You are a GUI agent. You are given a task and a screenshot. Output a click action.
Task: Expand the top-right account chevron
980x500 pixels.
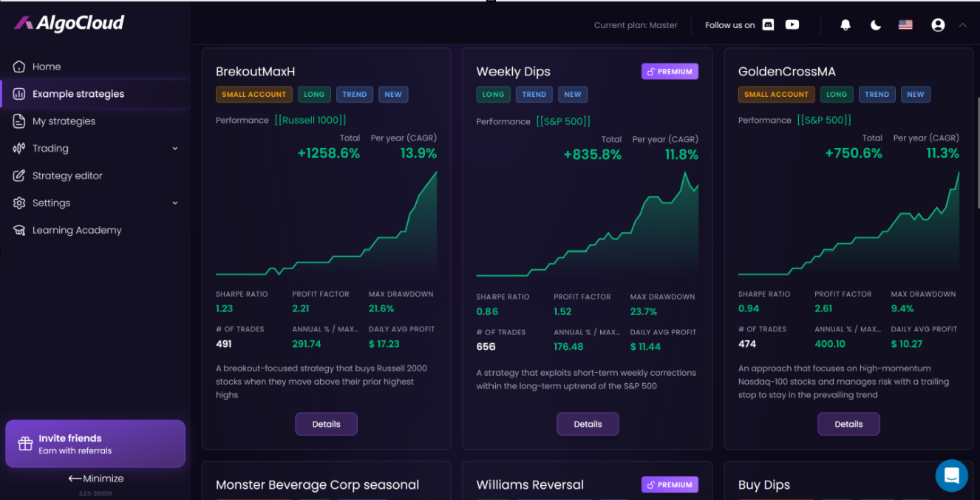point(962,25)
